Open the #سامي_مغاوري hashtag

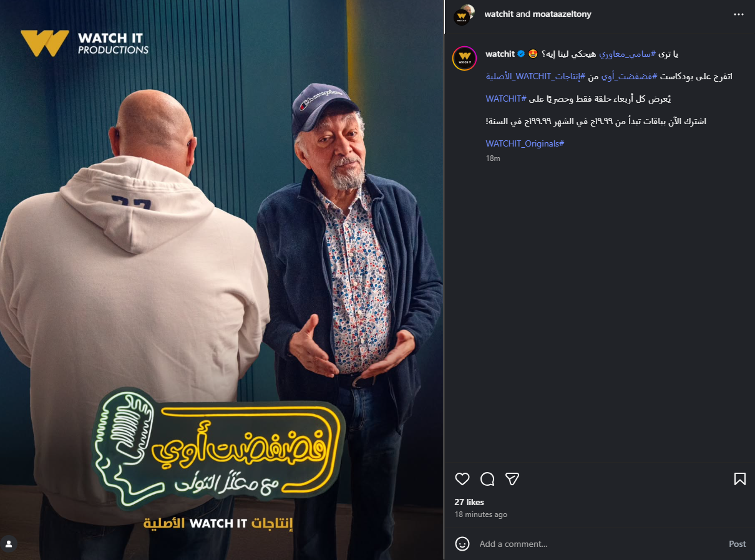click(628, 54)
